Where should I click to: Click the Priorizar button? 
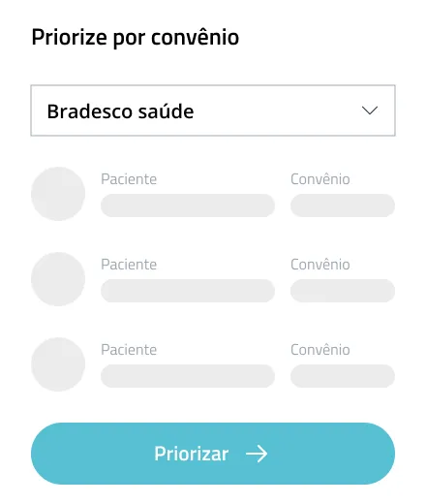(213, 454)
